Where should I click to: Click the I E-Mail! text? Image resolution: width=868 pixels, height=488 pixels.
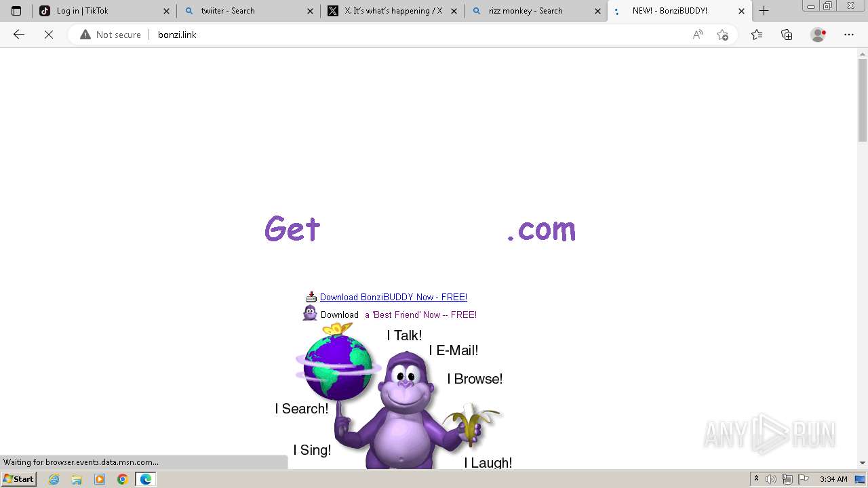click(454, 350)
